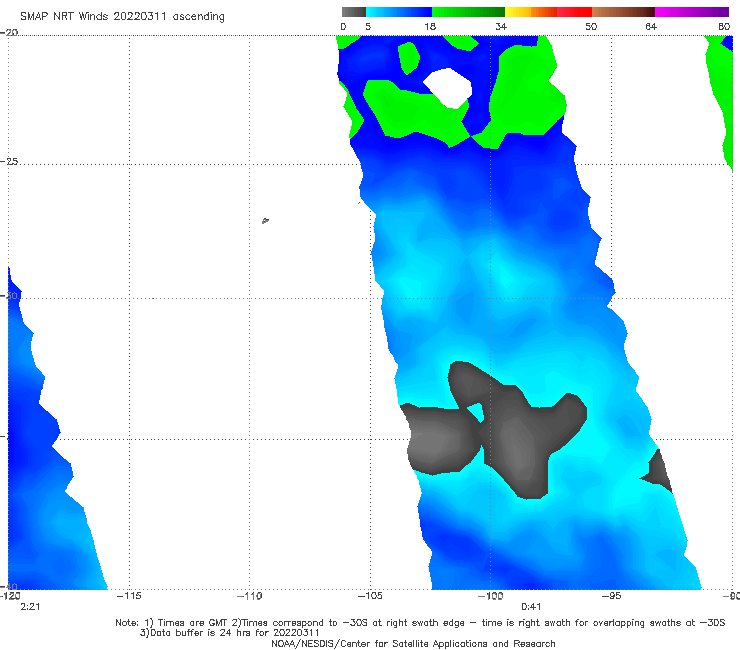Click the green 18-34 colorbar segment
740x650 pixels.
(469, 12)
